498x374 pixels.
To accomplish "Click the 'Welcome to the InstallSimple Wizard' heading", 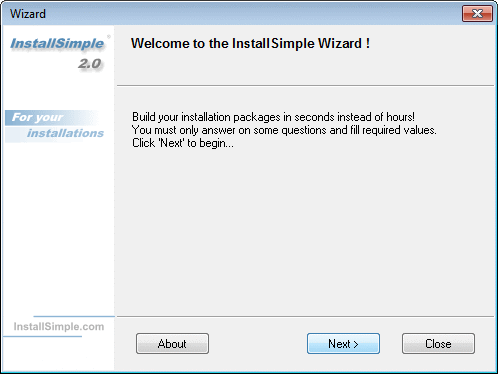I will pyautogui.click(x=250, y=44).
